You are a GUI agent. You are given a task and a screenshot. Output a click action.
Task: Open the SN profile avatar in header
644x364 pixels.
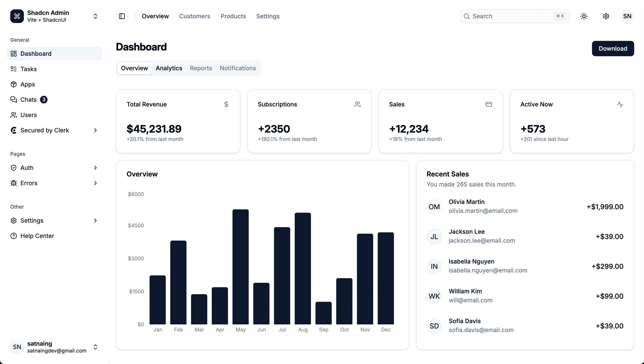(x=627, y=16)
